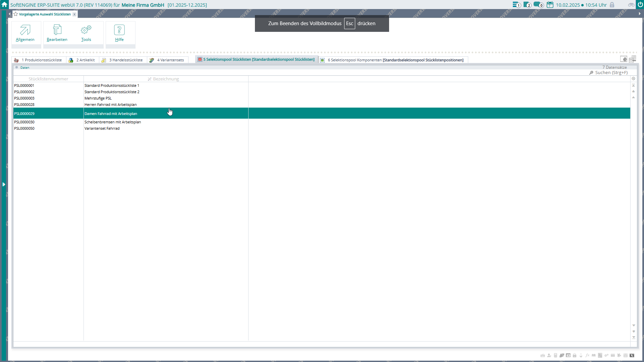Viewport: 644px width, 362px height.
Task: Open the Tools ribbon menu
Action: tap(86, 33)
